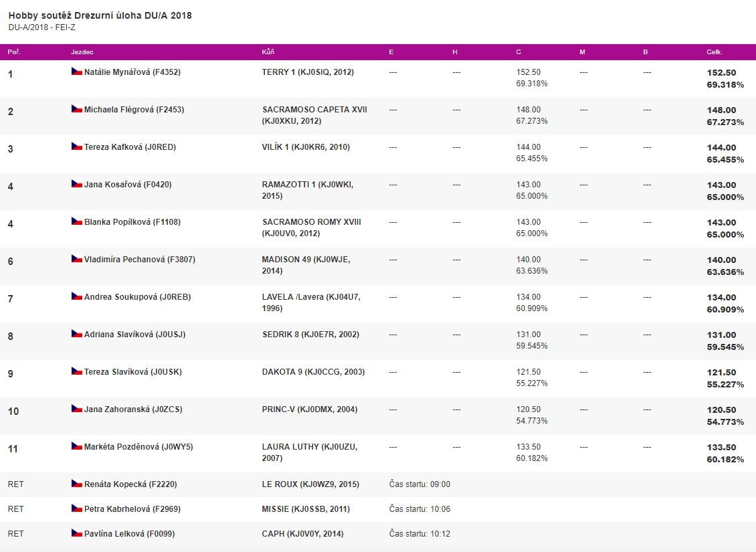Click the flag next to Tereza Kafková

(x=77, y=146)
